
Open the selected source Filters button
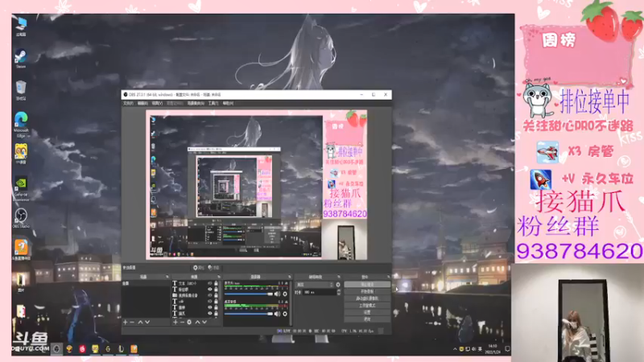click(x=214, y=268)
